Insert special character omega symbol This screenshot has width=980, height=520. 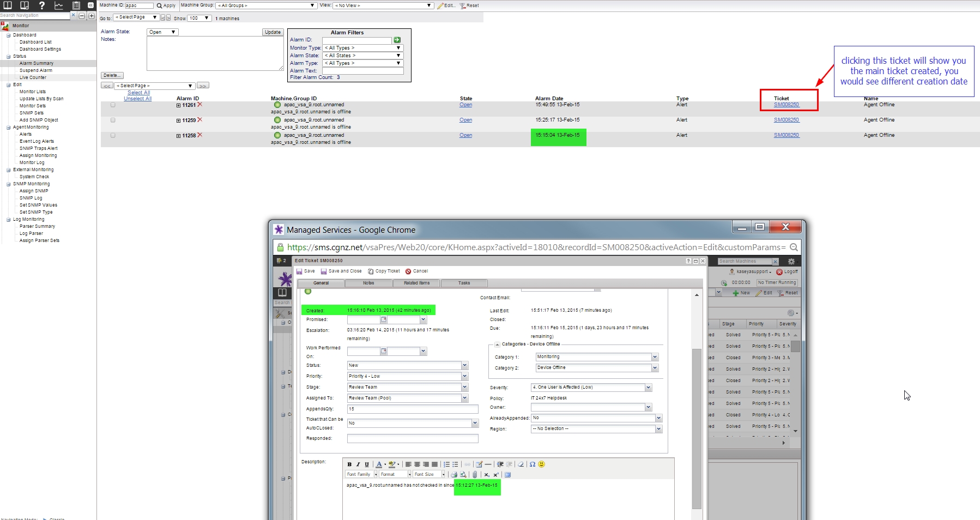tap(533, 464)
